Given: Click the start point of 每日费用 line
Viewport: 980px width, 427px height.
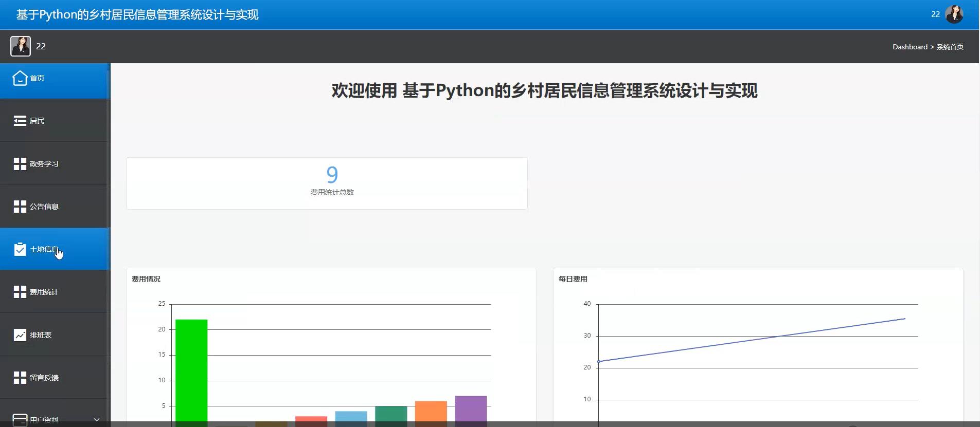Looking at the screenshot, I should (x=598, y=361).
